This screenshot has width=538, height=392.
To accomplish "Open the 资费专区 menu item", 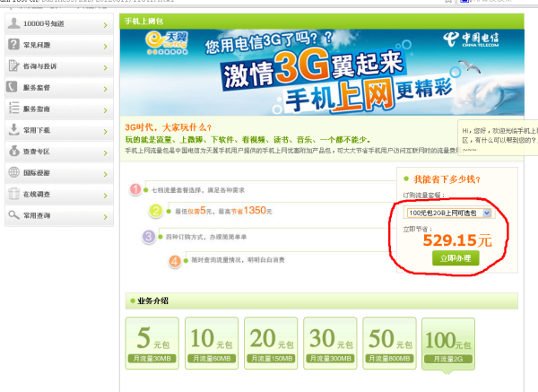I will coord(59,152).
